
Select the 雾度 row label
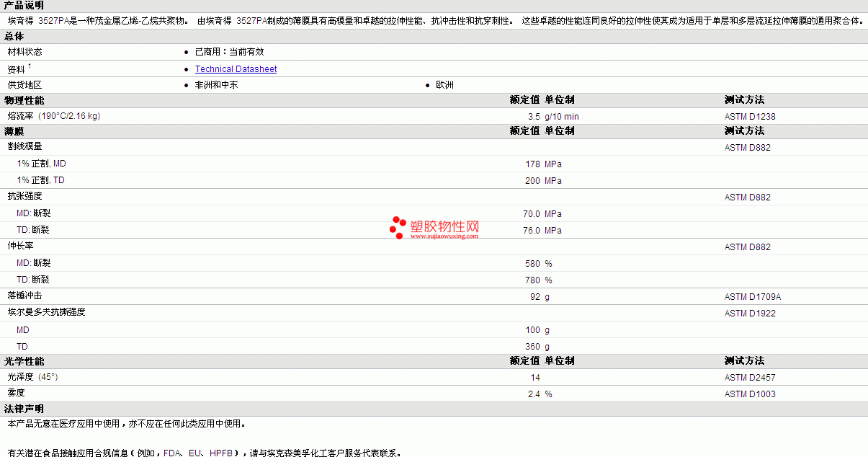coord(17,393)
